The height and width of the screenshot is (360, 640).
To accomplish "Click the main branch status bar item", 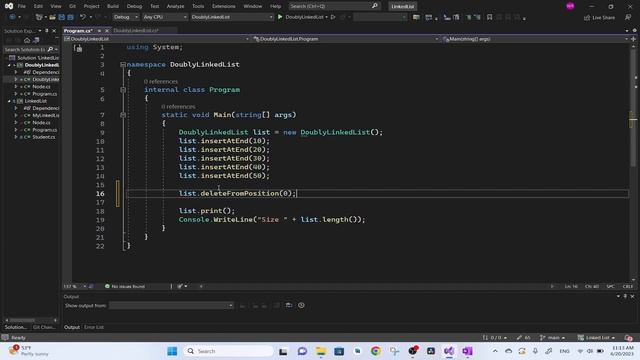I will (552, 338).
